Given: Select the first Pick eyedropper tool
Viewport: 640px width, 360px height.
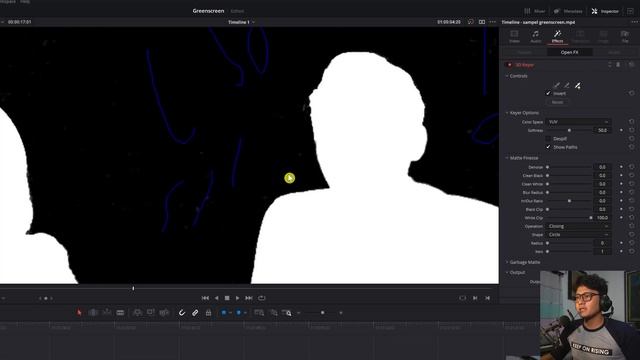Looking at the screenshot, I should pos(557,85).
